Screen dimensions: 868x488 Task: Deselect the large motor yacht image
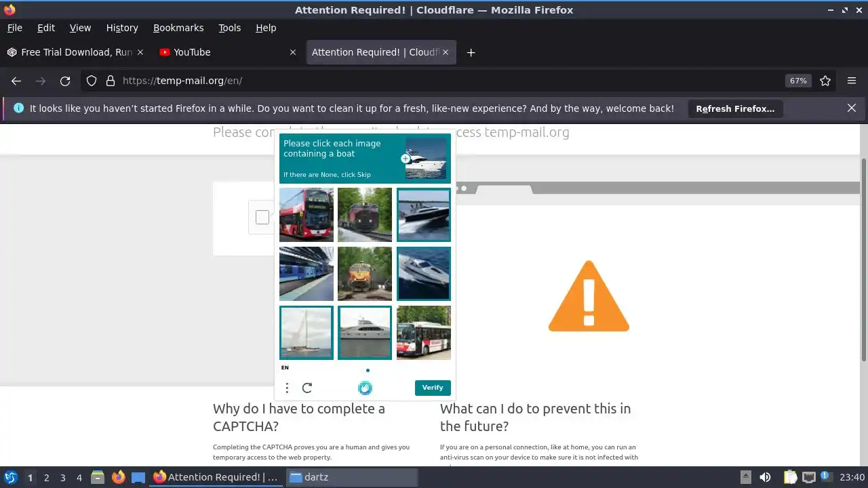coord(365,333)
